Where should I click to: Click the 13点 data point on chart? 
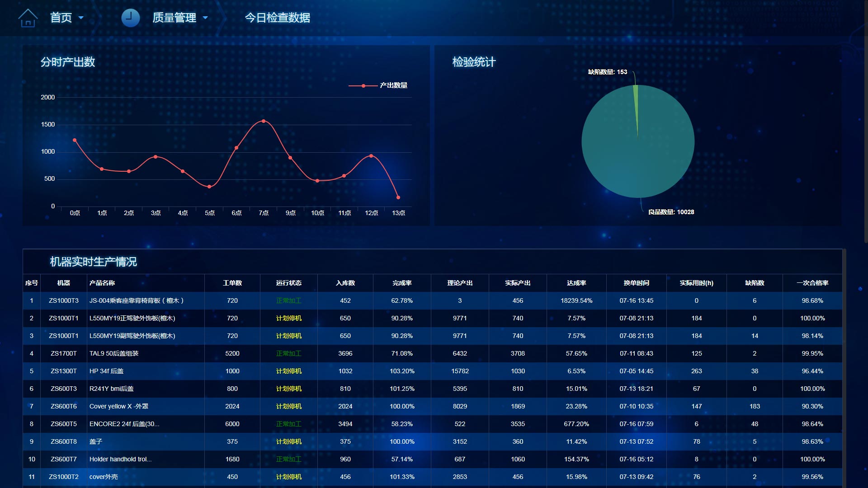coord(398,197)
